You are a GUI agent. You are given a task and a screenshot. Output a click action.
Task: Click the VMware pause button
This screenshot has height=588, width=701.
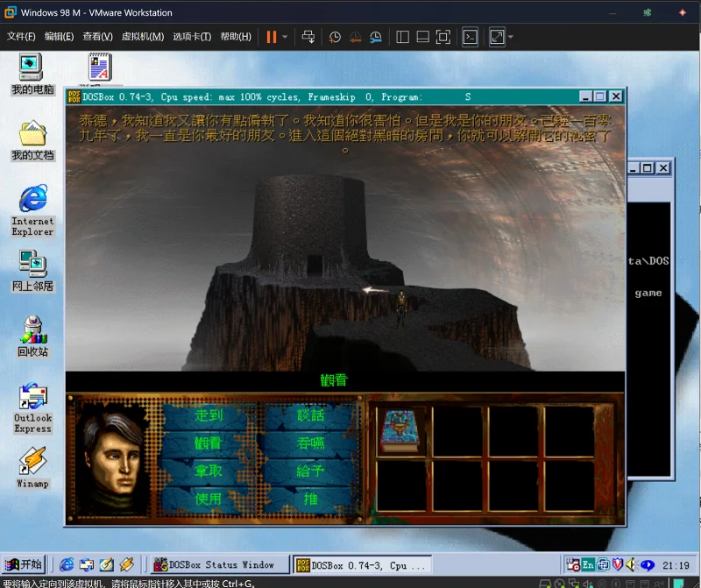(272, 37)
